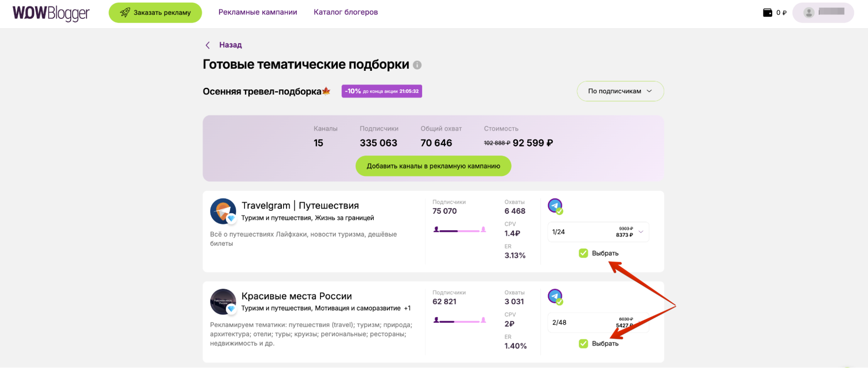The height and width of the screenshot is (368, 868).
Task: Open Красивые места России channel avatar
Action: pyautogui.click(x=223, y=302)
